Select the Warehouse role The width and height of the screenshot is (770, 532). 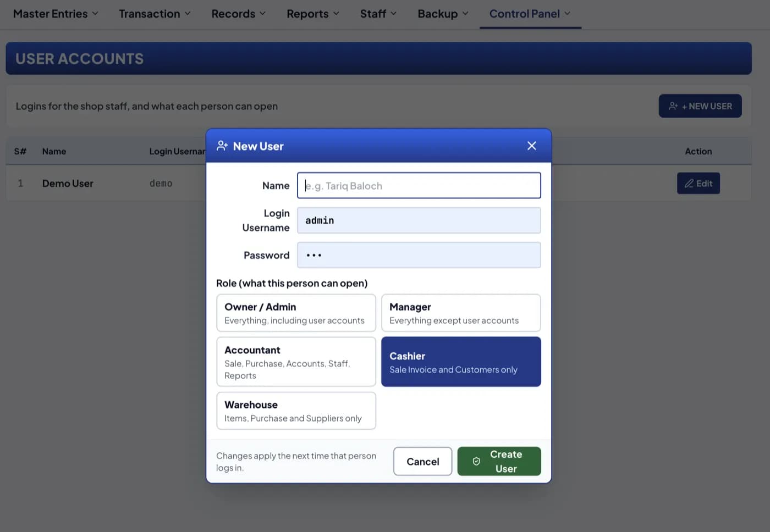pyautogui.click(x=296, y=411)
